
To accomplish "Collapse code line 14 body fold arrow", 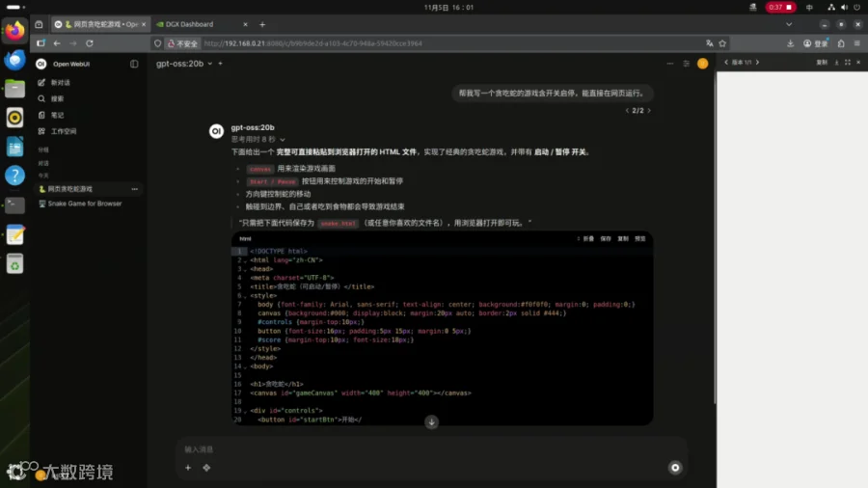I will (245, 366).
